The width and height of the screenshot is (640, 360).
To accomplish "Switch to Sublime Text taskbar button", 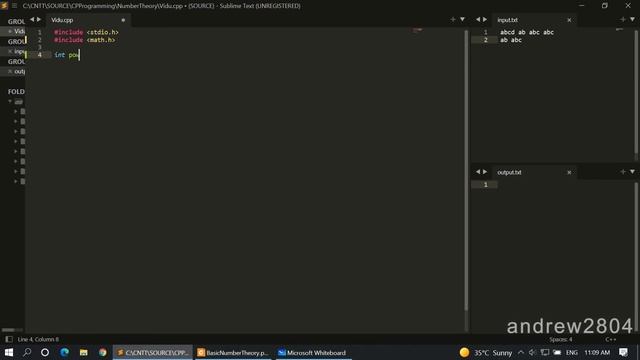I will click(153, 352).
